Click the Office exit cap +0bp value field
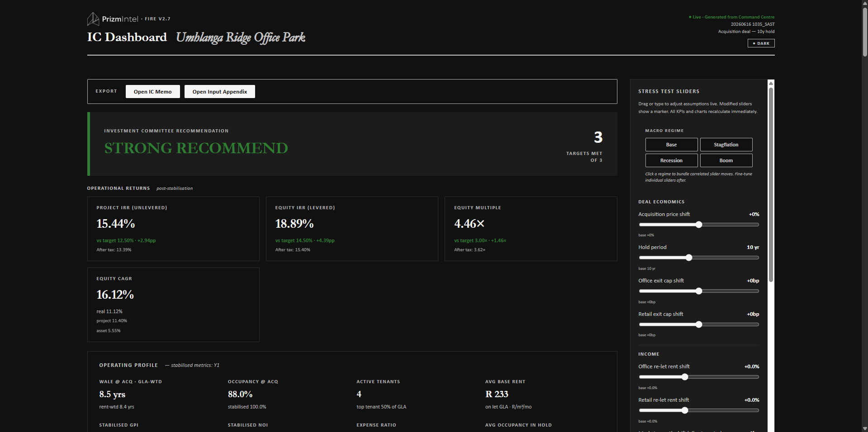Screen dimensions: 868x432 coord(753,281)
